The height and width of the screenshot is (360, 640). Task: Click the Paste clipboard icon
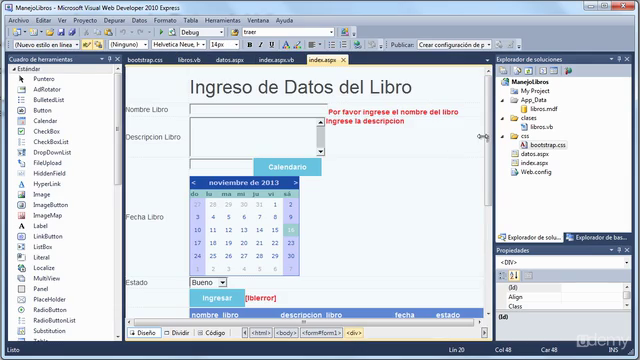pos(109,32)
